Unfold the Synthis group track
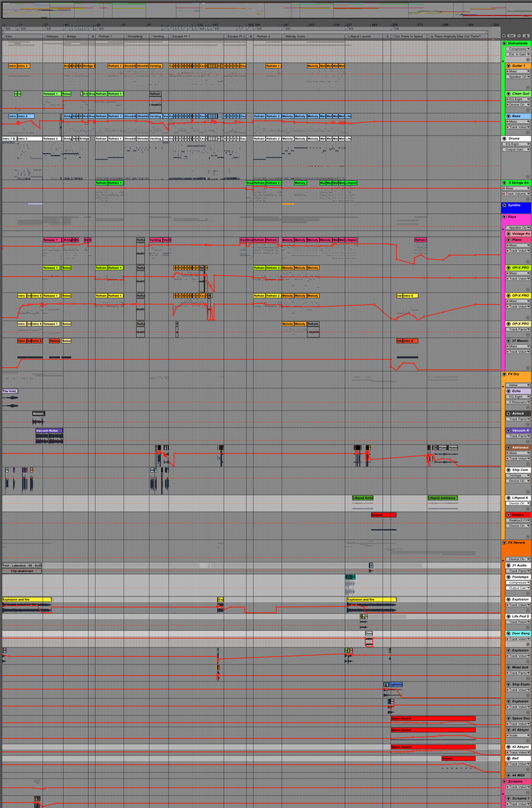Screen dimensions: 532x808 click(x=504, y=205)
